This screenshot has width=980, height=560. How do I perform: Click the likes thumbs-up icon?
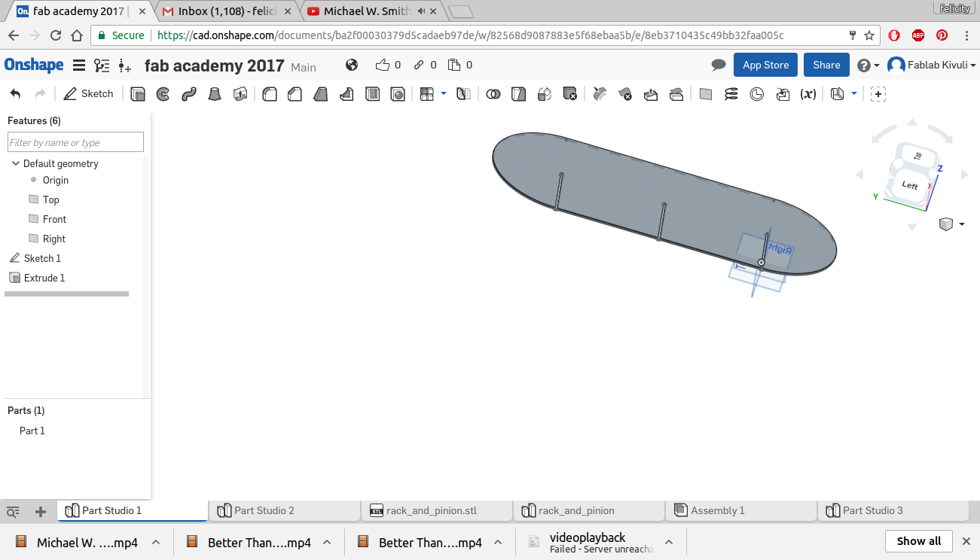(x=383, y=65)
